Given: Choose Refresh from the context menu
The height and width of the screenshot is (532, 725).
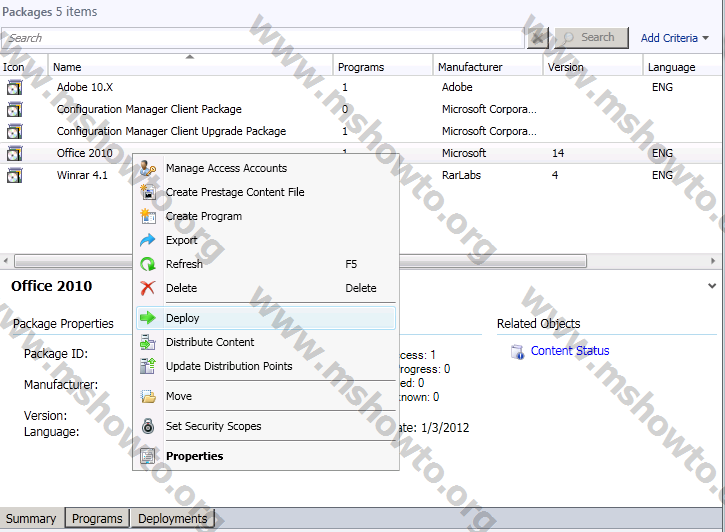Looking at the screenshot, I should (x=266, y=264).
